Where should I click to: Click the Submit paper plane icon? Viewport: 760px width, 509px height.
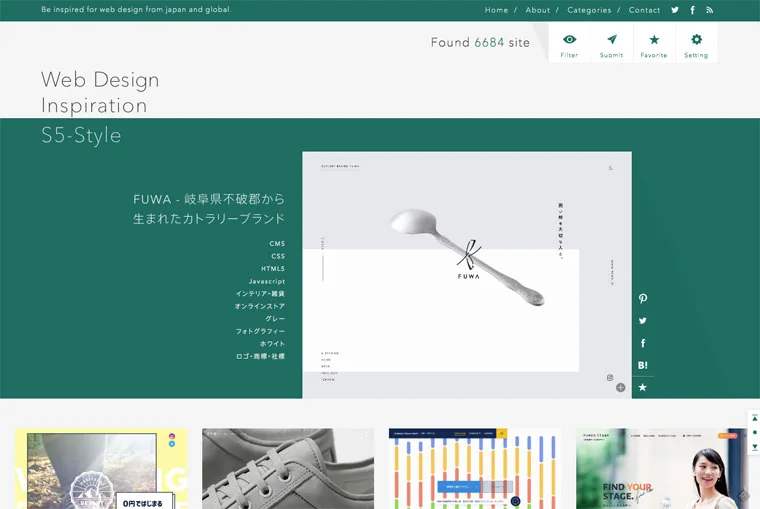[612, 39]
